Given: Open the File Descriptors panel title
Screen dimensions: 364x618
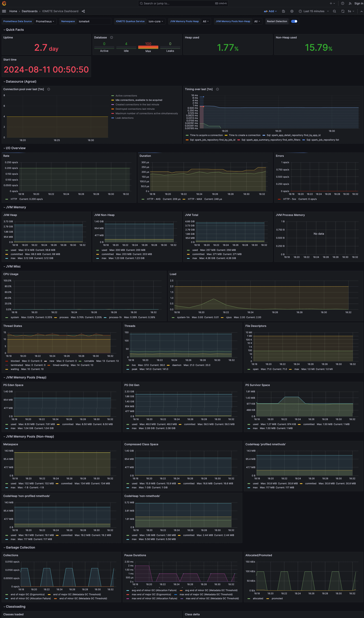Looking at the screenshot, I should click(256, 326).
